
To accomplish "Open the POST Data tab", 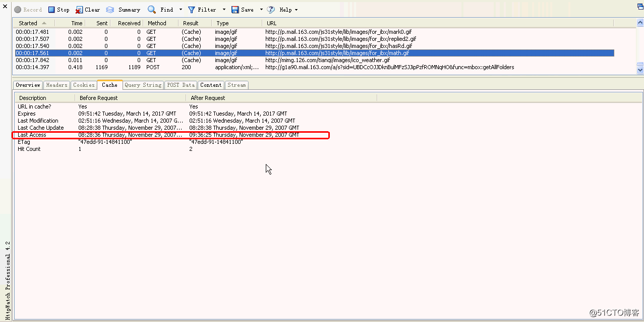I will pyautogui.click(x=181, y=85).
